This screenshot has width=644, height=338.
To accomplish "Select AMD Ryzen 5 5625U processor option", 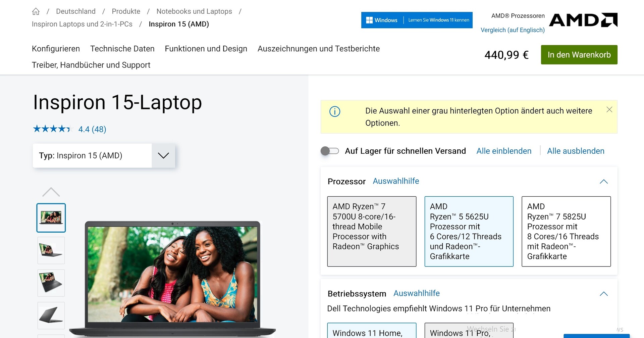I will (x=469, y=231).
